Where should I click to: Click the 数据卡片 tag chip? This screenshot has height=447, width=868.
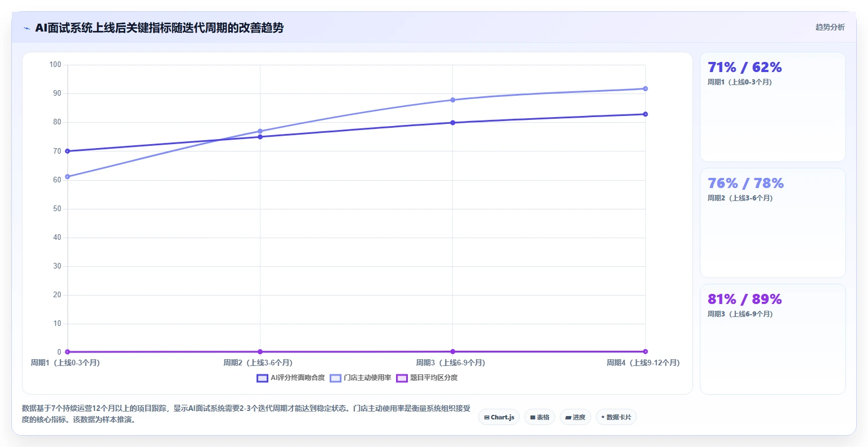pyautogui.click(x=616, y=417)
